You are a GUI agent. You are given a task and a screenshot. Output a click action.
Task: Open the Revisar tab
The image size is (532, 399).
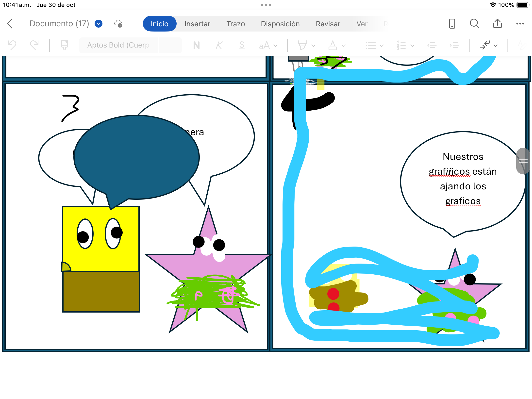pyautogui.click(x=328, y=24)
